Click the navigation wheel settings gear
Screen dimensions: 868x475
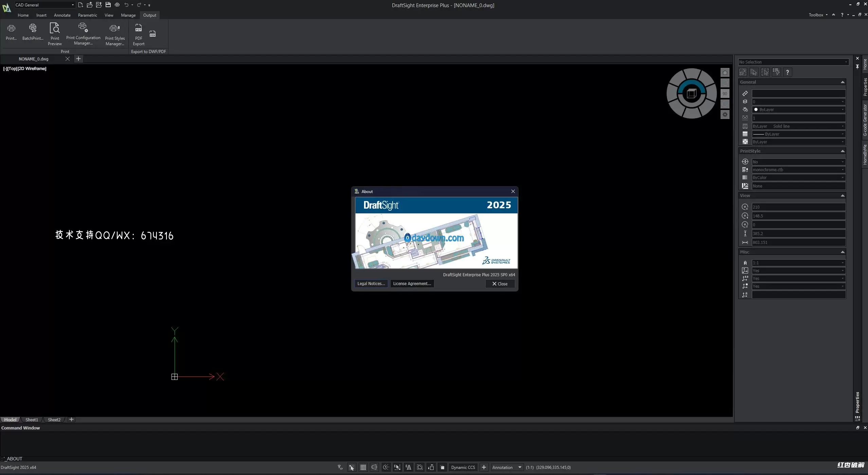pos(725,115)
